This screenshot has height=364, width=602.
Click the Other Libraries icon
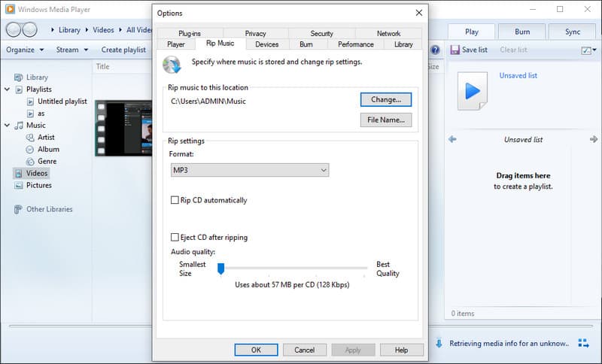point(17,209)
